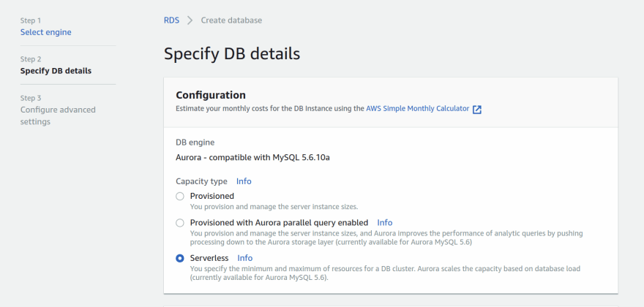Choose the Aurora parallel query radio option

coord(180,222)
